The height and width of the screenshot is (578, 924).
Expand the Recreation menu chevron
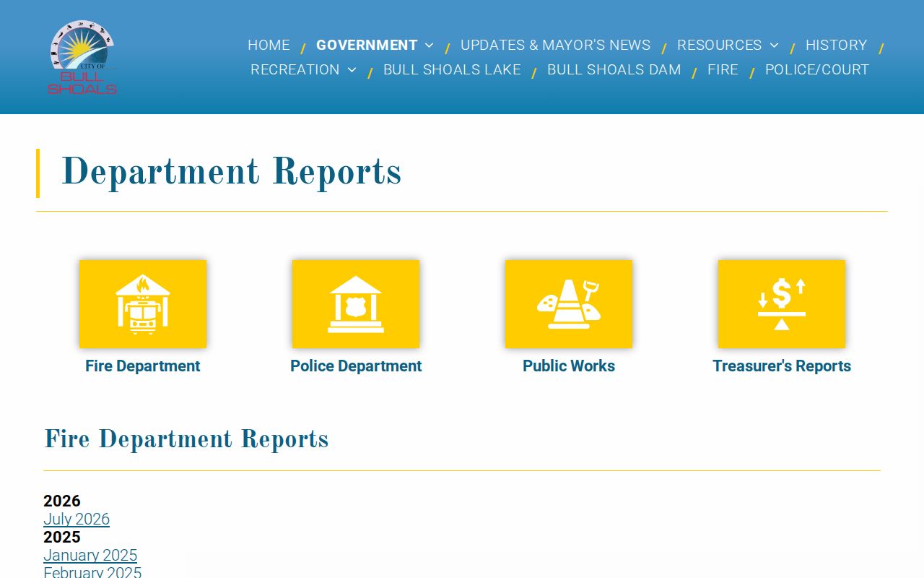pyautogui.click(x=352, y=69)
